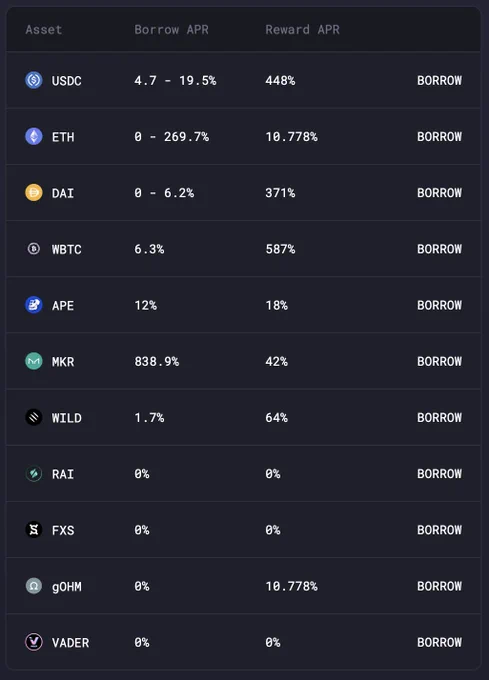Click the MKR token icon
This screenshot has width=489, height=680.
34,361
